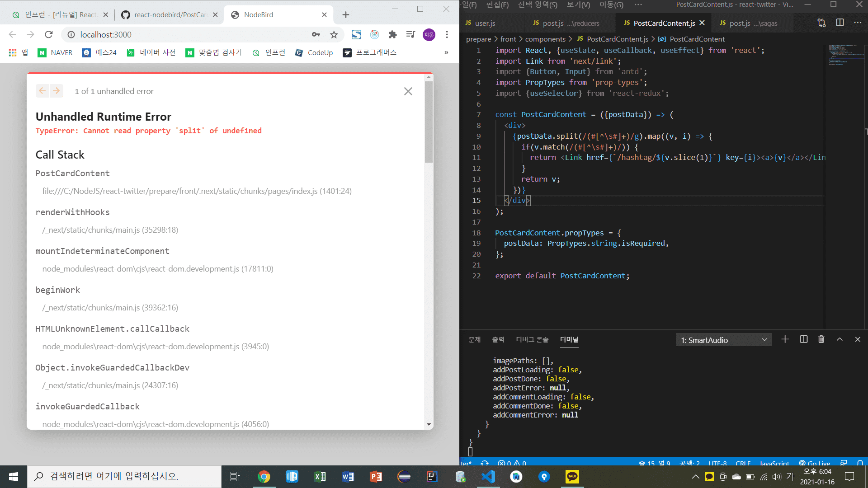Open Chrome three-dot menu
Viewport: 868px width, 488px height.
point(447,35)
